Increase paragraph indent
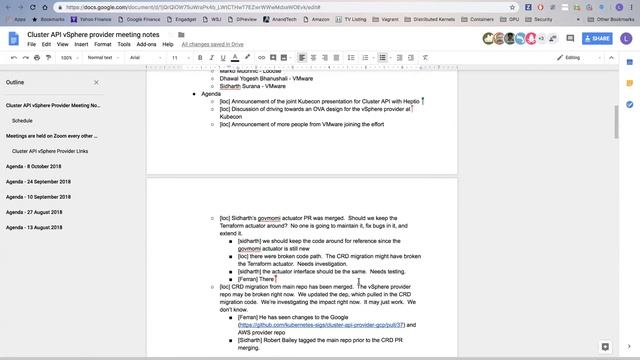The image size is (640, 360). (x=411, y=58)
